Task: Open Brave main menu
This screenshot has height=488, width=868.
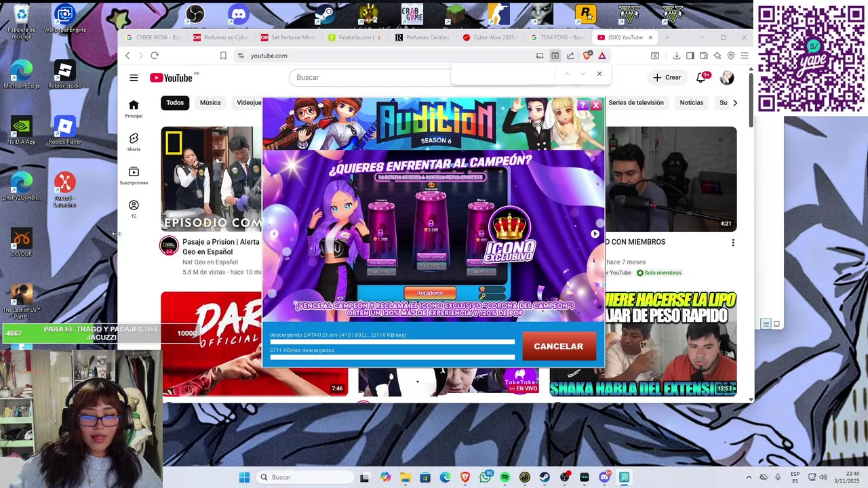Action: [x=745, y=56]
